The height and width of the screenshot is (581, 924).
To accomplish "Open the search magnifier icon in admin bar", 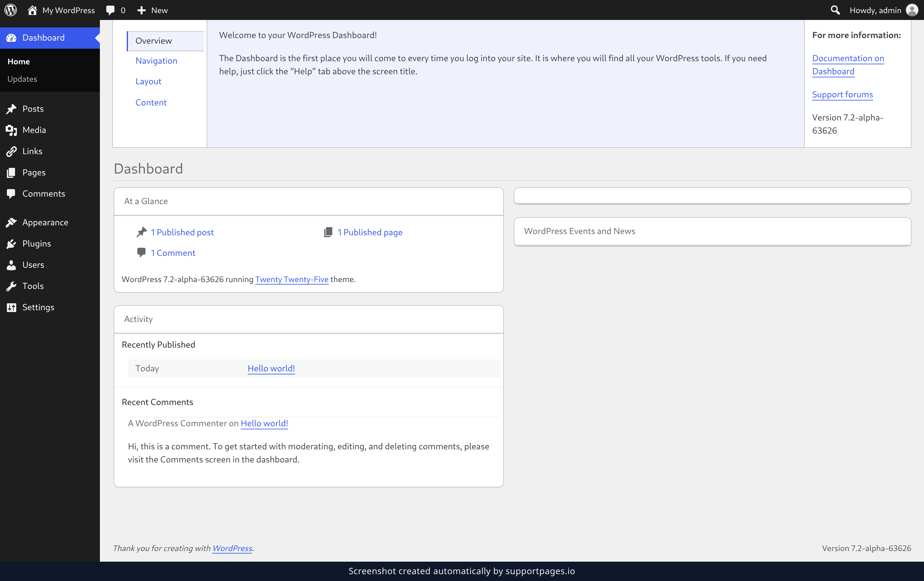I will (835, 10).
